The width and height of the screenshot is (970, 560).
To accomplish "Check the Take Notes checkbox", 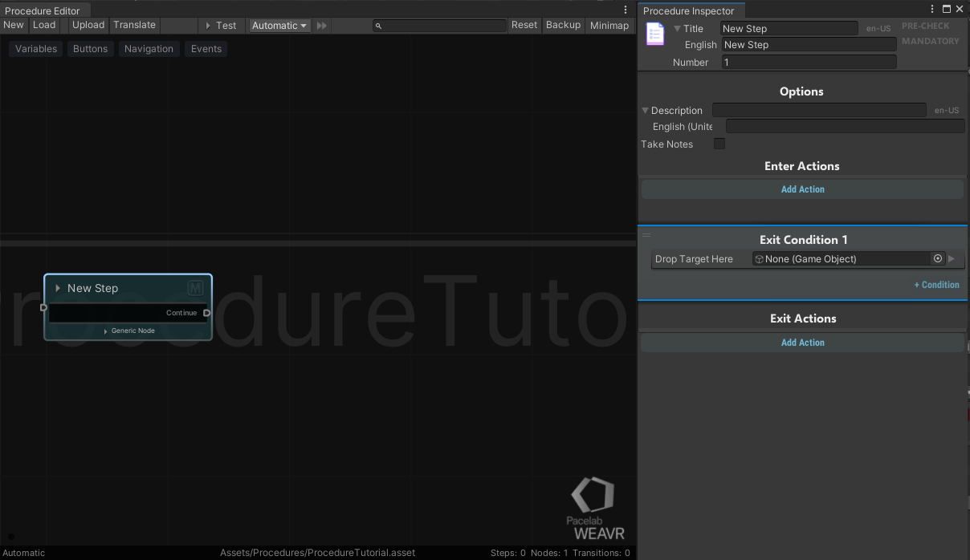I will click(719, 144).
